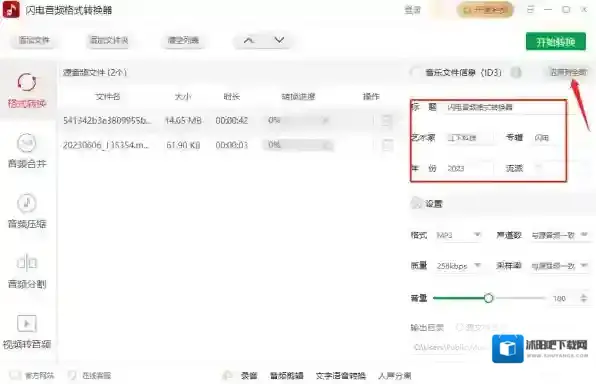Open 文字语音转换 from the bottom bar
The image size is (596, 384).
(341, 376)
